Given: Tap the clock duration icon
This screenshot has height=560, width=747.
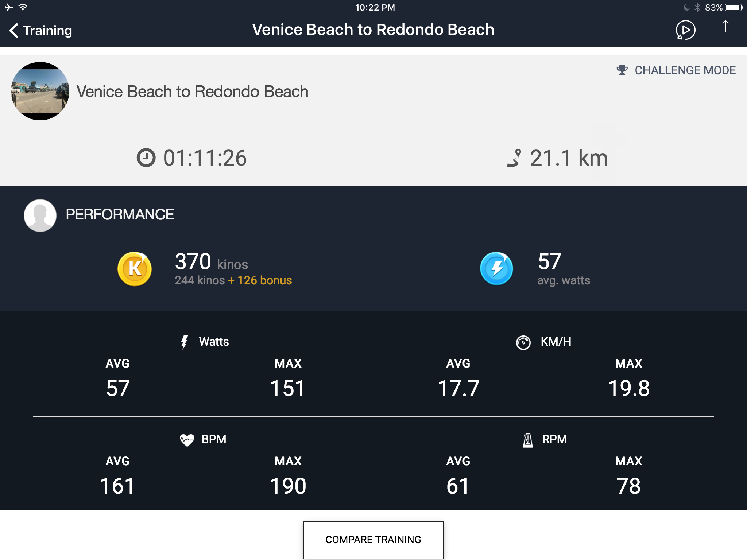Looking at the screenshot, I should (146, 158).
